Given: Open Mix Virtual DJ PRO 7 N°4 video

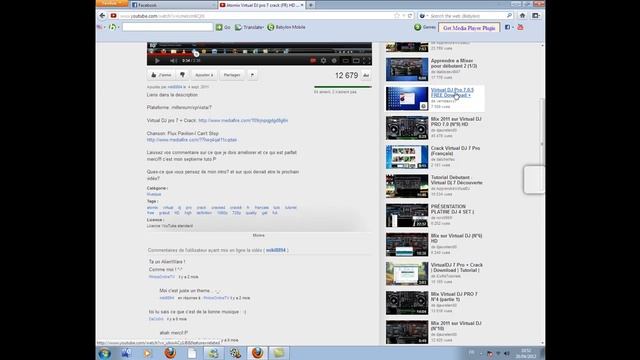Looking at the screenshot, I should 454,296.
